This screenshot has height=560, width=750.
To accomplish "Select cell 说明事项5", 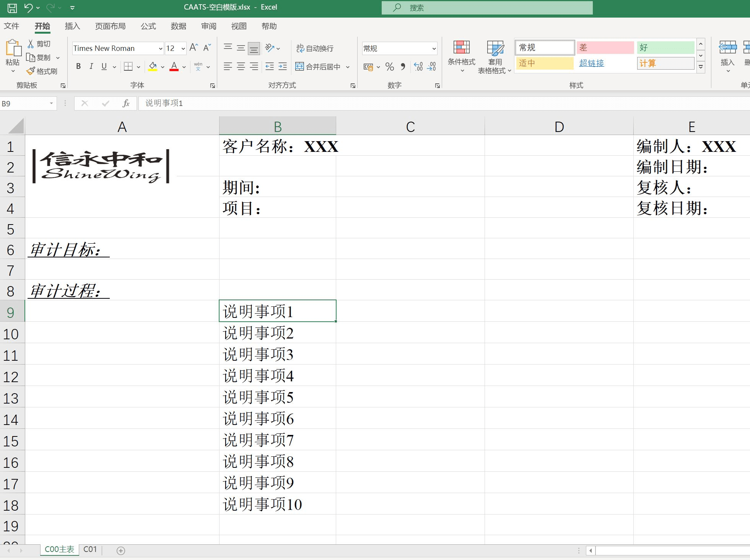I will coord(278,396).
